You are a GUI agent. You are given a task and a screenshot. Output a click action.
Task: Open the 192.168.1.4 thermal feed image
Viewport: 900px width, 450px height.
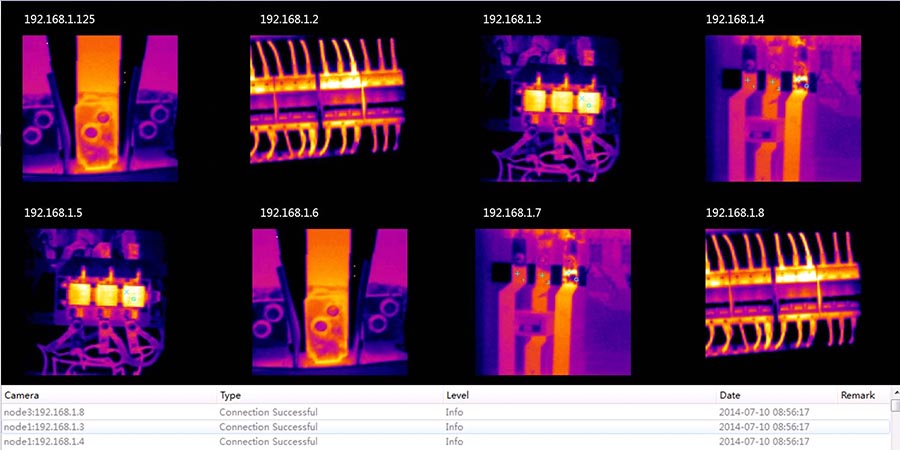(x=783, y=108)
